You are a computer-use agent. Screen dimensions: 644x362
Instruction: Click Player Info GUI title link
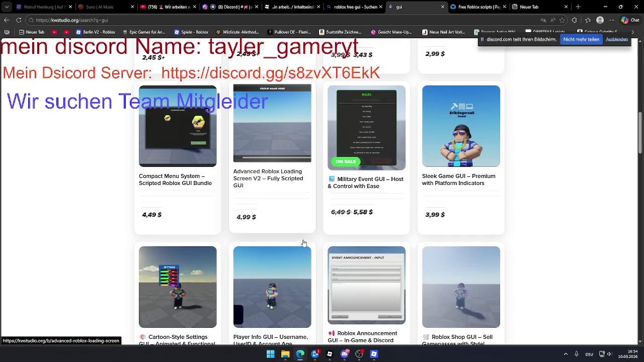coord(271,339)
